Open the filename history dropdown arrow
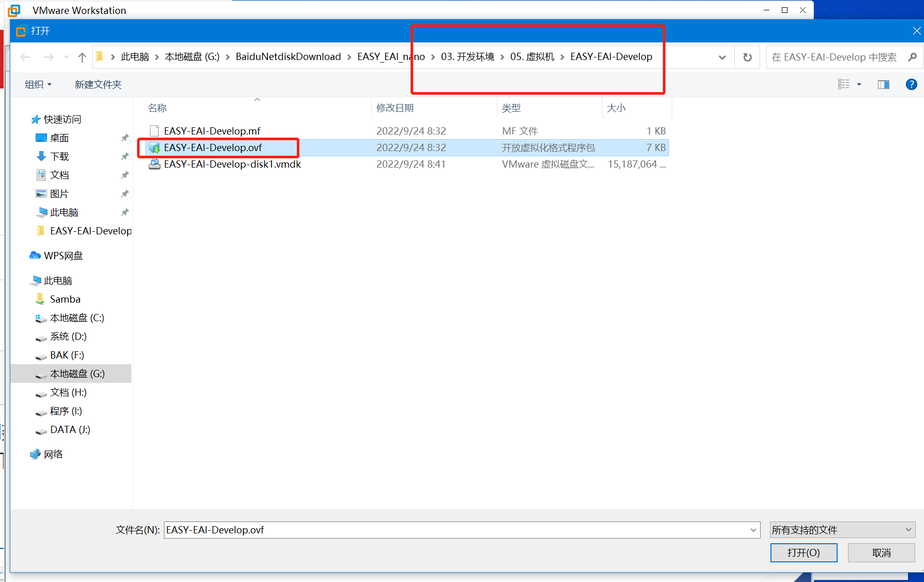Screen dimensions: 924x582 click(x=753, y=530)
